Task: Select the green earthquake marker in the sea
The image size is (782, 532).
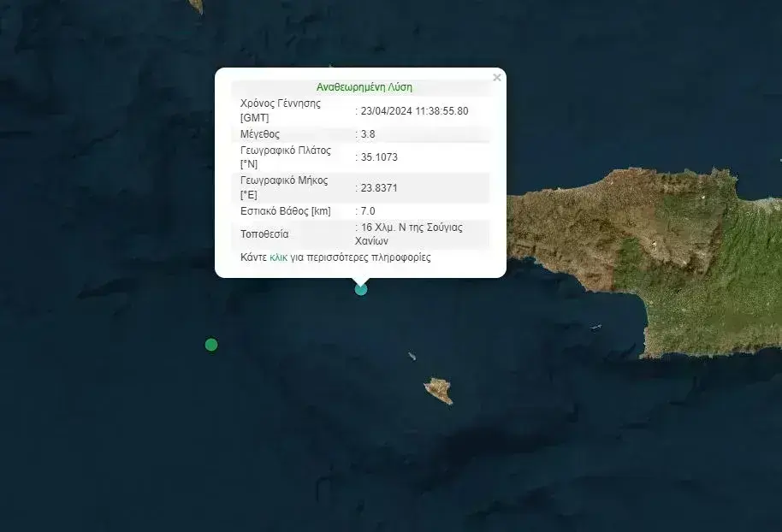Action: pos(211,345)
